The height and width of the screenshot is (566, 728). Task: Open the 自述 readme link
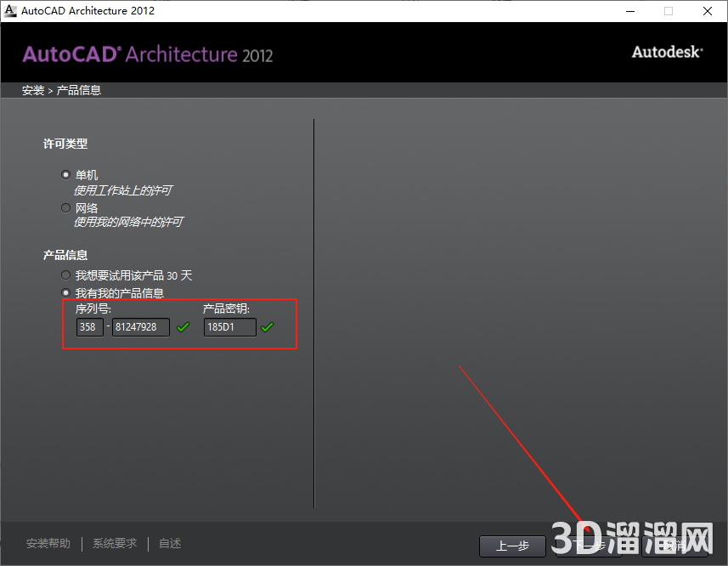[170, 544]
